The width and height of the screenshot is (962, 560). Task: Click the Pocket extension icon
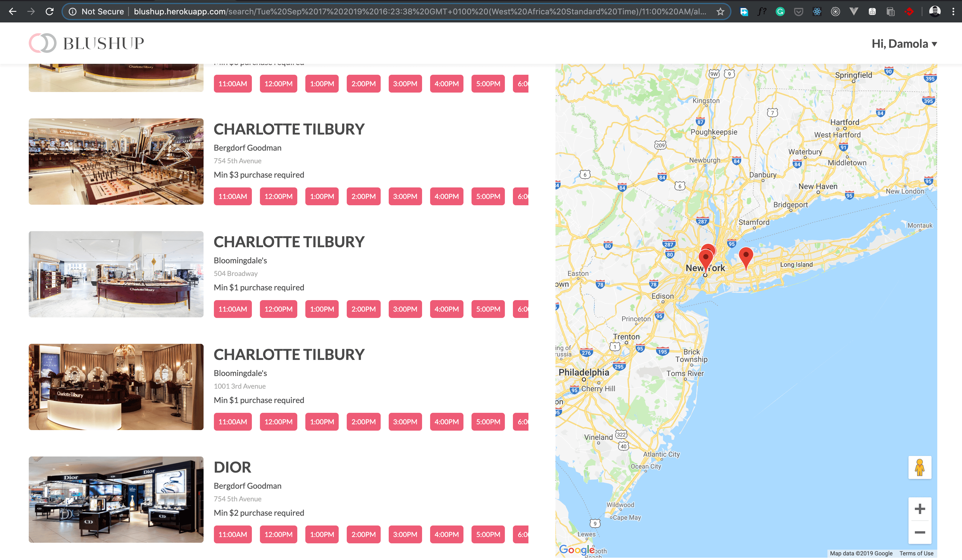[798, 11]
